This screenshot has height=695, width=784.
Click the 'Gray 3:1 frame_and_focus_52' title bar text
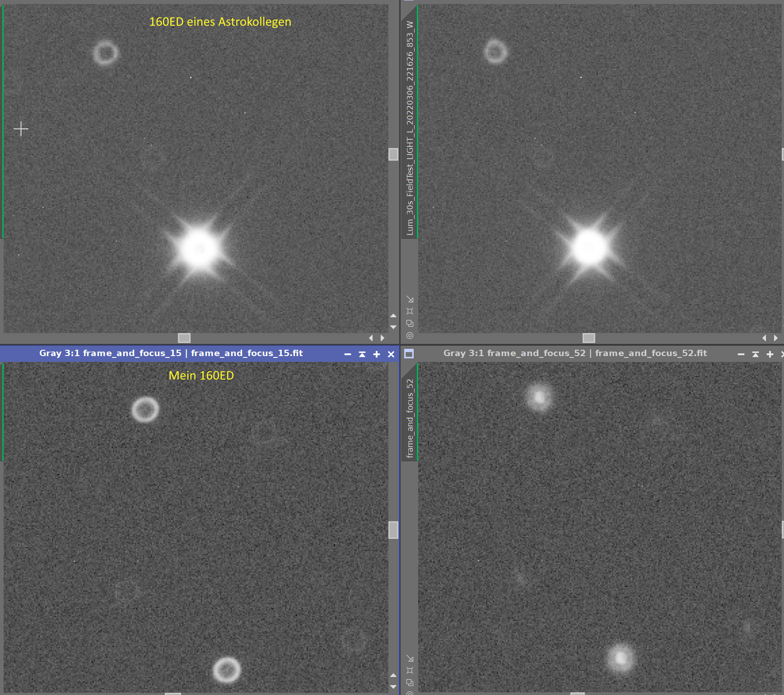pos(575,353)
